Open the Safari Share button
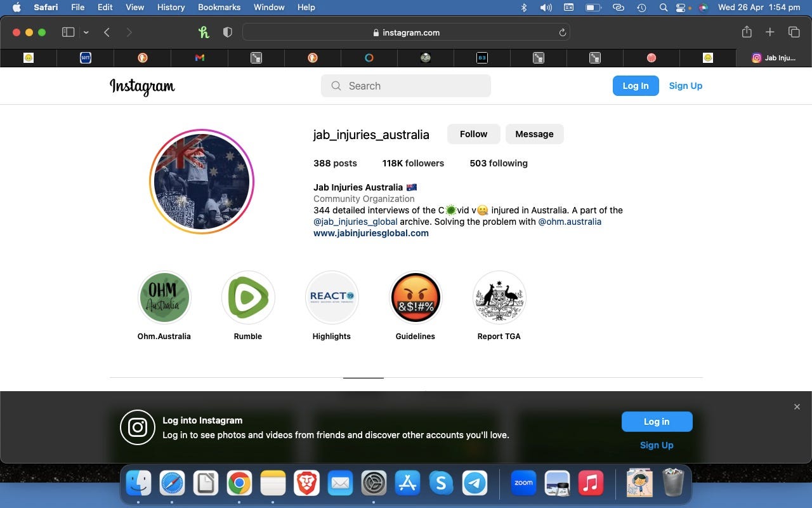812x508 pixels. [x=747, y=32]
